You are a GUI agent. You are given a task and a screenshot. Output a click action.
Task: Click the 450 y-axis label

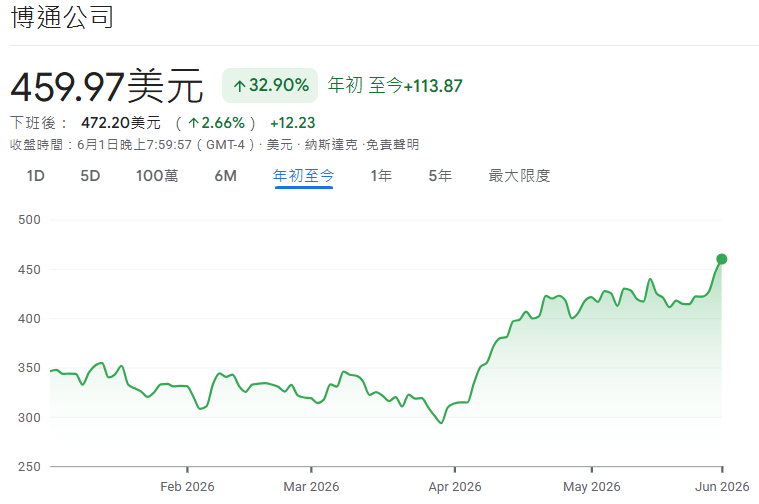29,270
